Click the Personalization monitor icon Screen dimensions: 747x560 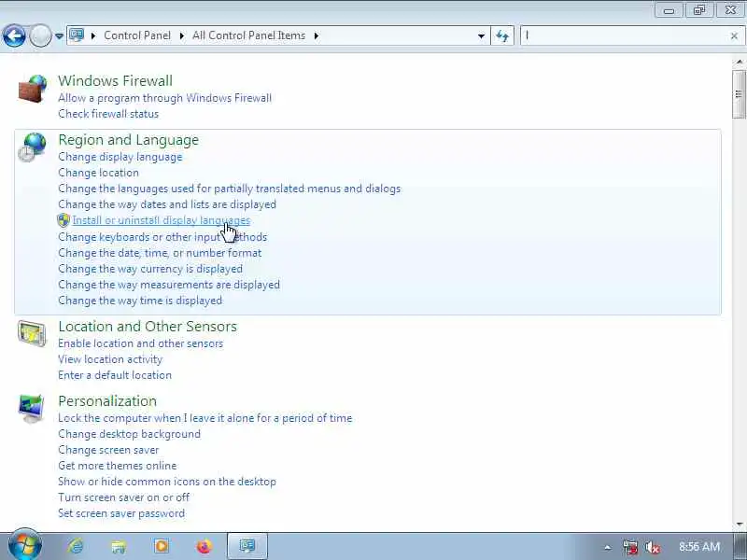pos(32,409)
